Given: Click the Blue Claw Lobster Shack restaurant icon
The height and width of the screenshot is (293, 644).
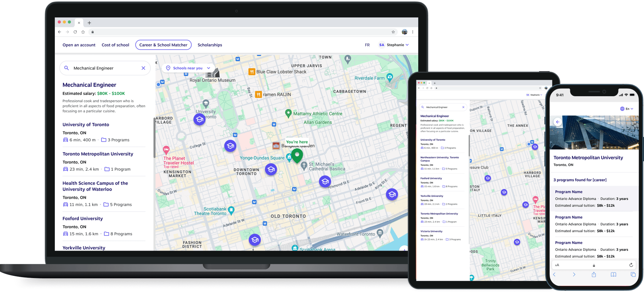Looking at the screenshot, I should point(252,72).
